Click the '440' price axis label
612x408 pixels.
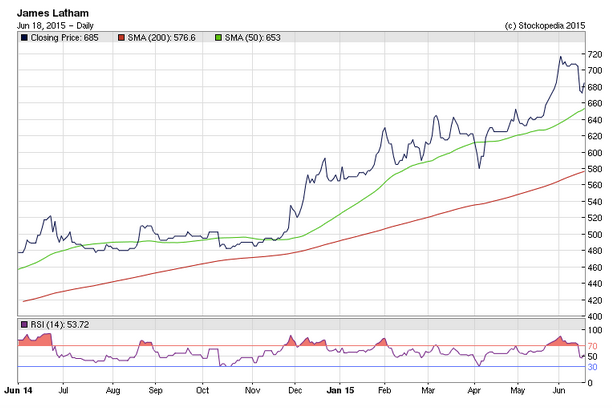(x=595, y=283)
